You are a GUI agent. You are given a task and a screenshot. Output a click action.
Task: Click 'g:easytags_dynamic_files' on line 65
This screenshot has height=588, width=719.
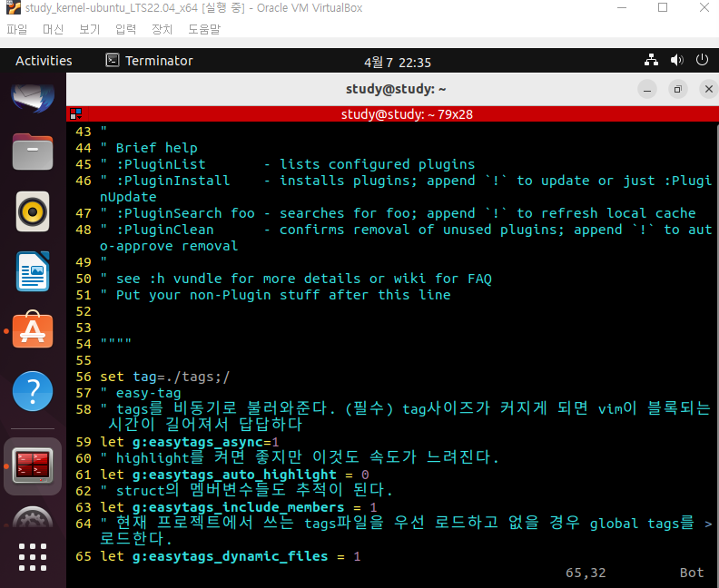click(x=231, y=556)
